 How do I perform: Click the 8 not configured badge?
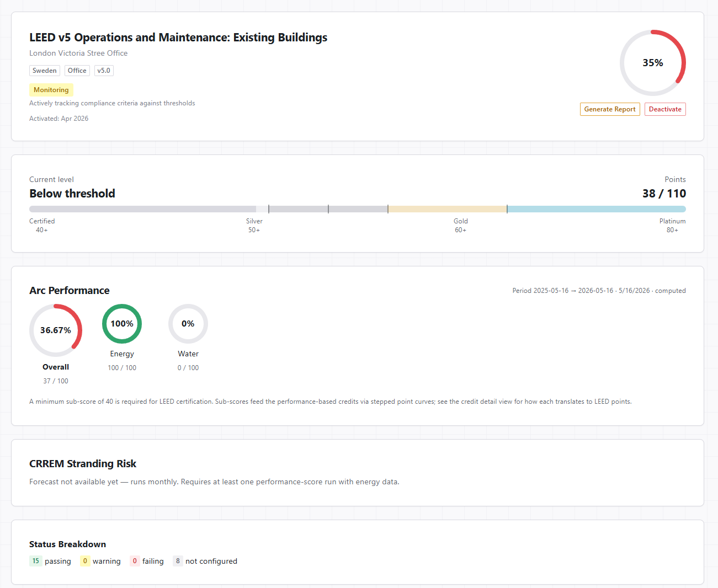coord(178,561)
